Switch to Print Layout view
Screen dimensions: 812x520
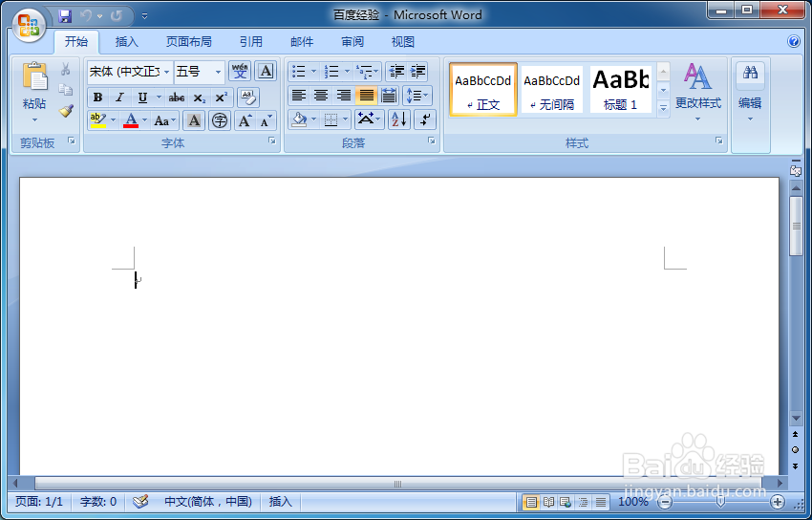click(x=531, y=502)
